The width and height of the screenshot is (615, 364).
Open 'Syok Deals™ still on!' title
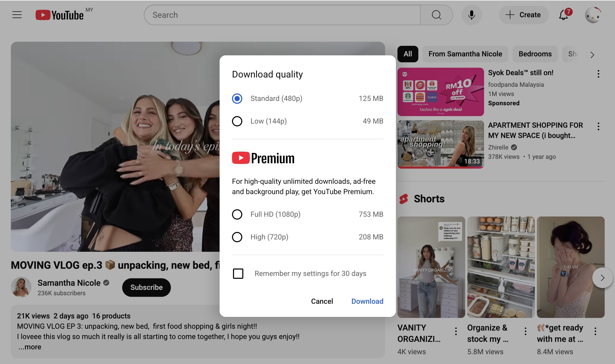point(521,73)
